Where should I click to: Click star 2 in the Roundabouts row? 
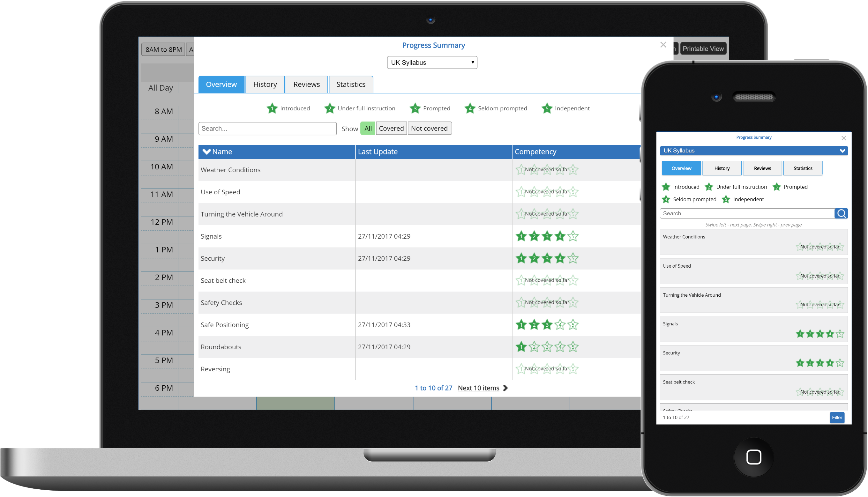pyautogui.click(x=534, y=347)
